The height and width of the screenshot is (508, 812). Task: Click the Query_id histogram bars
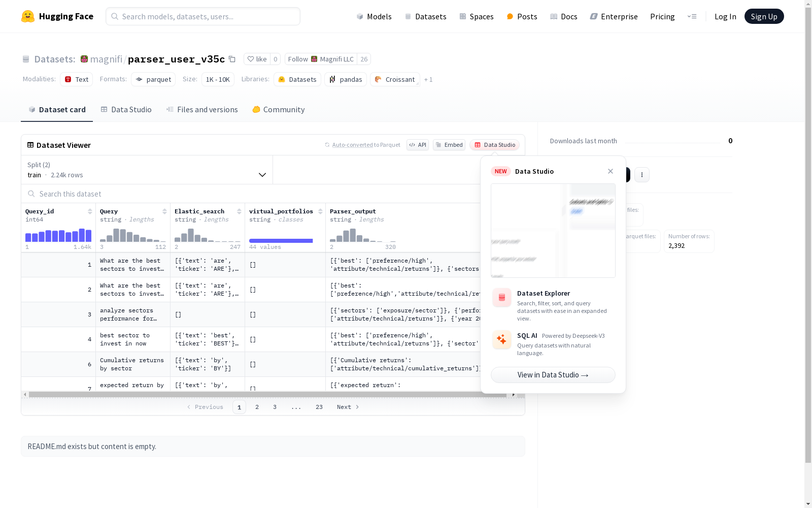pos(58,235)
